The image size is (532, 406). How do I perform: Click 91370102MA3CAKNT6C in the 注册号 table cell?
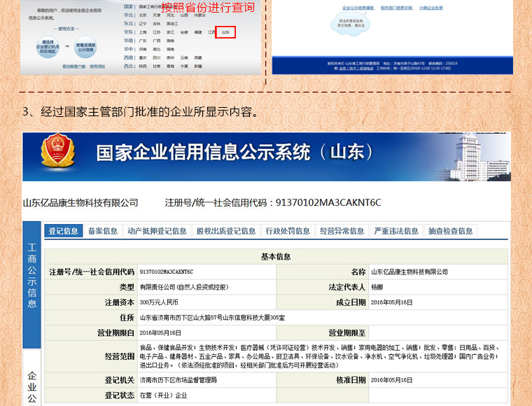(x=167, y=272)
